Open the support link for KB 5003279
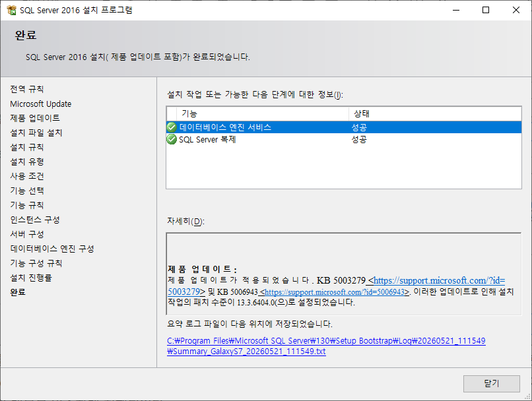The width and height of the screenshot is (532, 401). [439, 281]
